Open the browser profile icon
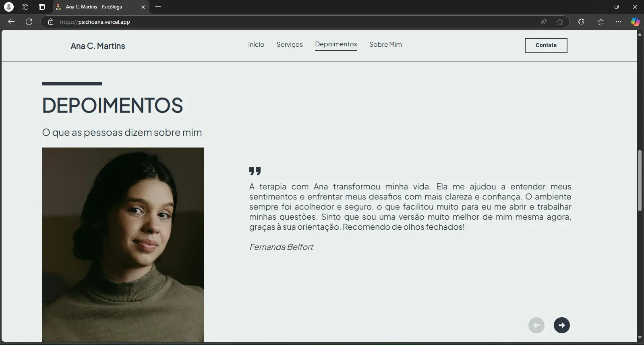 point(9,7)
